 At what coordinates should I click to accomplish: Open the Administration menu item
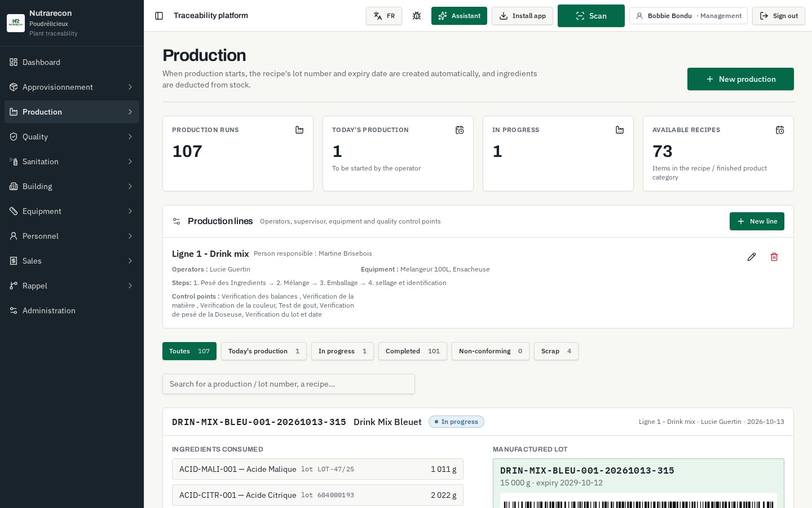72,310
